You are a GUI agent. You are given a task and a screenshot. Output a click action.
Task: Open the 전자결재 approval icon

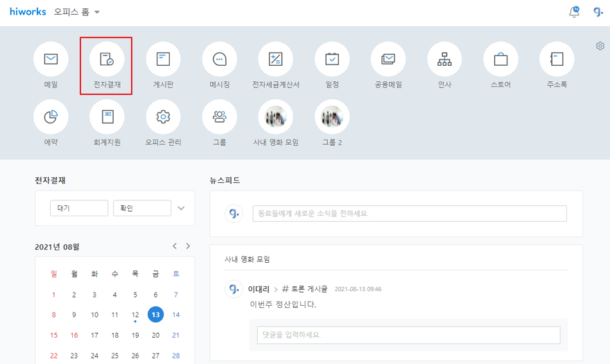click(x=107, y=59)
